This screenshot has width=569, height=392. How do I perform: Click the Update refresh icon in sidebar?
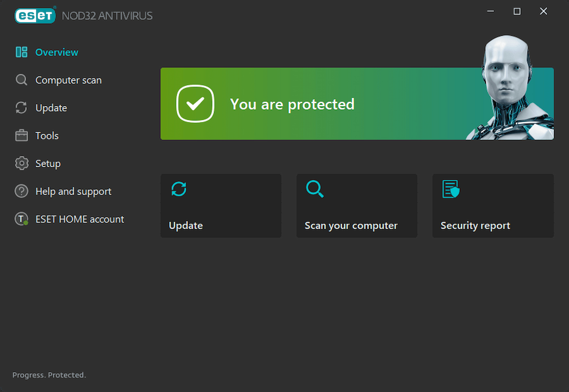pos(21,108)
